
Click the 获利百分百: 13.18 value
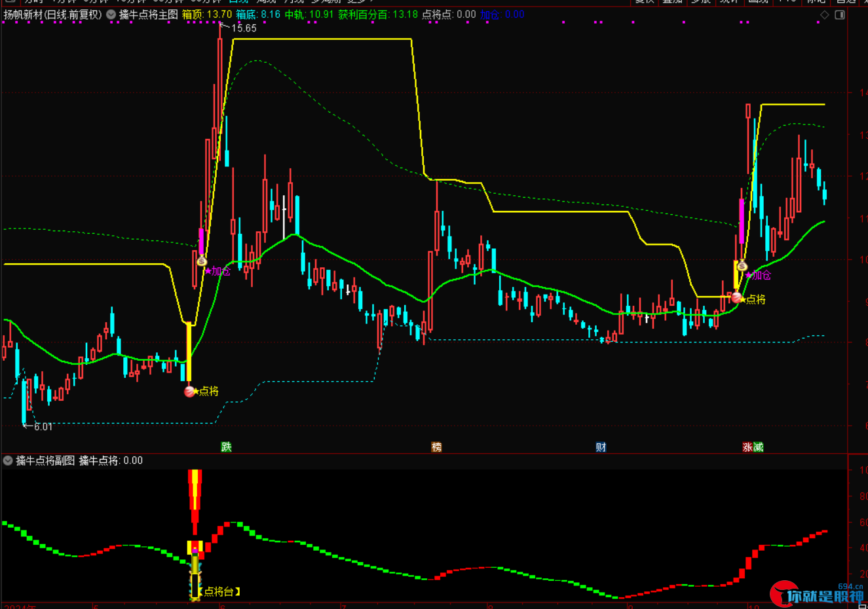pyautogui.click(x=378, y=14)
